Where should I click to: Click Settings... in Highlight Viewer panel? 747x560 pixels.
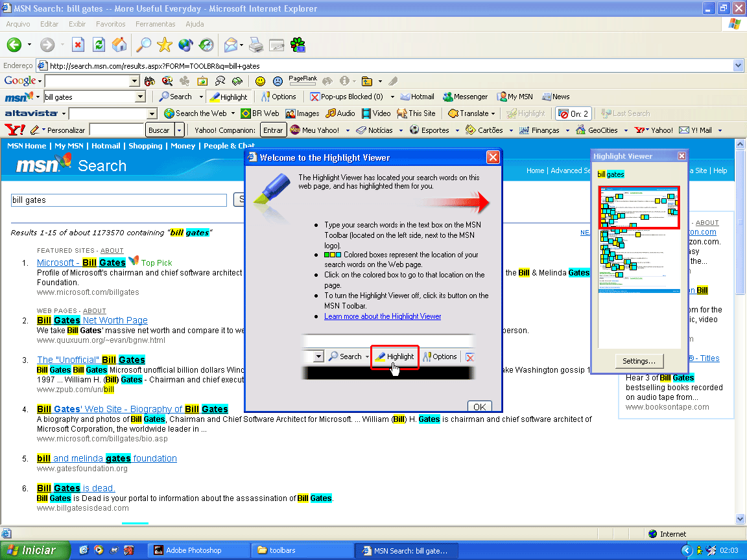click(x=639, y=361)
